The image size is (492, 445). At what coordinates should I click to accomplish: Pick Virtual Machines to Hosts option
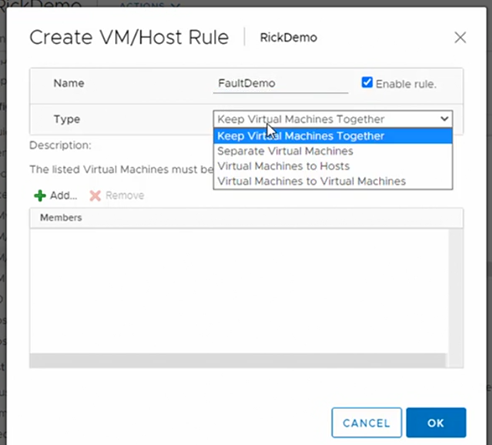333,166
